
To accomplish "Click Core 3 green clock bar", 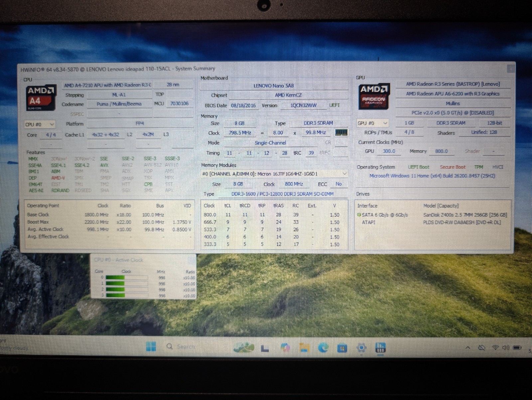I will tap(115, 295).
